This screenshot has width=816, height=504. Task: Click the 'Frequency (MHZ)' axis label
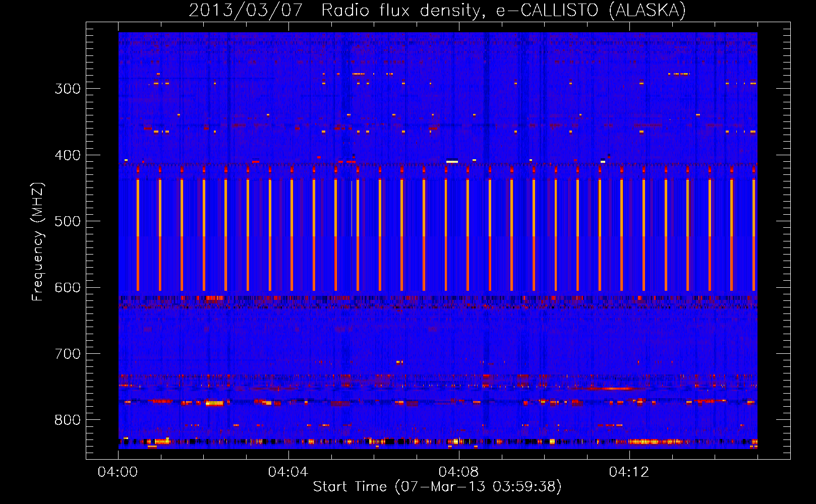point(38,241)
